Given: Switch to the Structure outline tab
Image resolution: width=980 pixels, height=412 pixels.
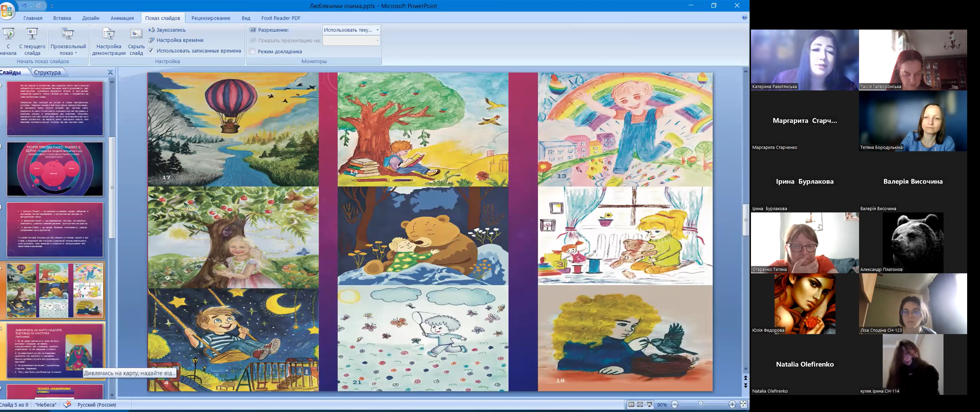Looking at the screenshot, I should click(x=47, y=72).
